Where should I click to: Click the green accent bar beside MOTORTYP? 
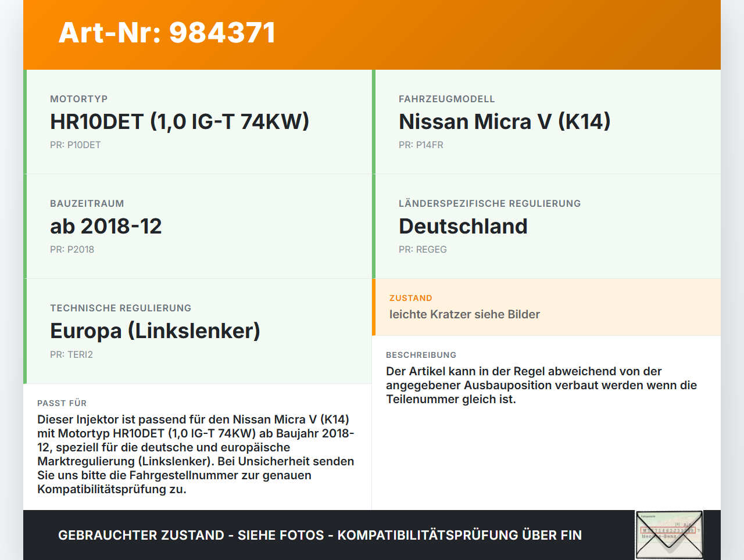24,121
